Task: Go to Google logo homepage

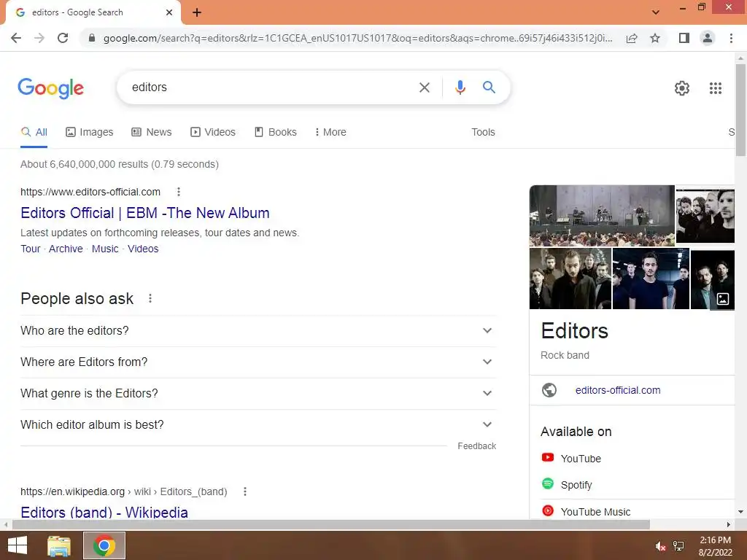Action: click(51, 88)
